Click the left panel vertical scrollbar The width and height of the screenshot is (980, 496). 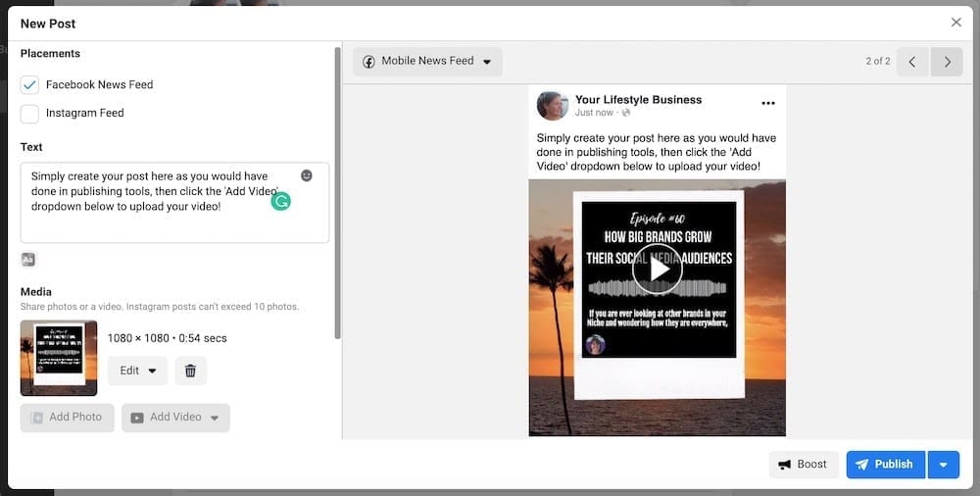[337, 193]
